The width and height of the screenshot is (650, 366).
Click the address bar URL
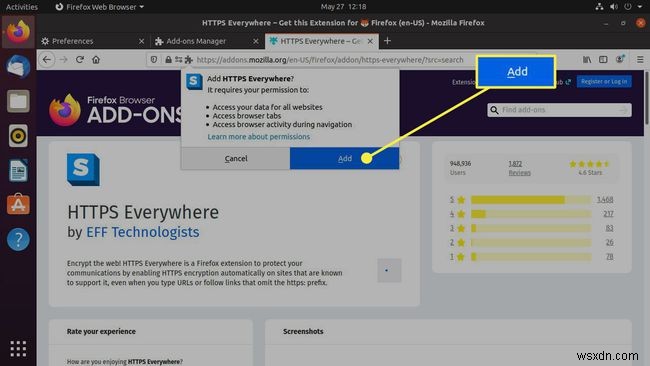click(x=330, y=60)
